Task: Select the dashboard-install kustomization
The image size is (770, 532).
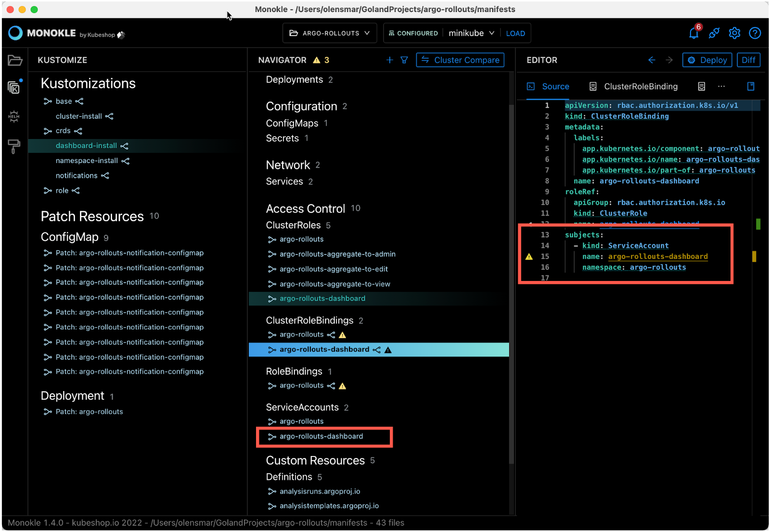Action: (86, 146)
